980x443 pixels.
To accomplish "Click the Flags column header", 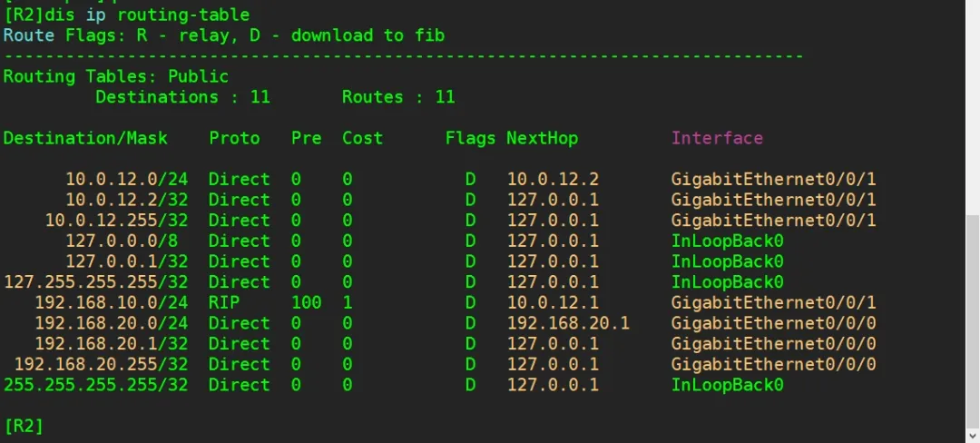I will click(470, 138).
